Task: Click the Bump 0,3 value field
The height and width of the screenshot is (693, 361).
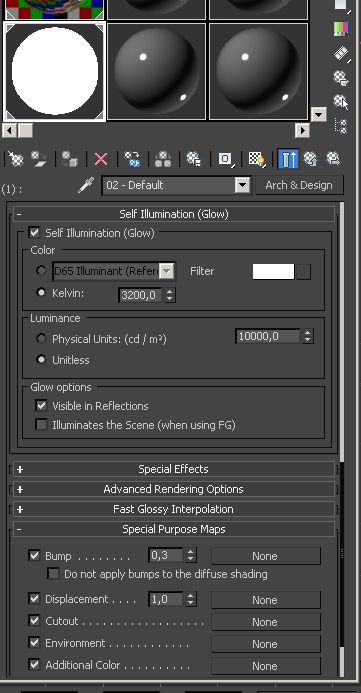Action: (166, 555)
